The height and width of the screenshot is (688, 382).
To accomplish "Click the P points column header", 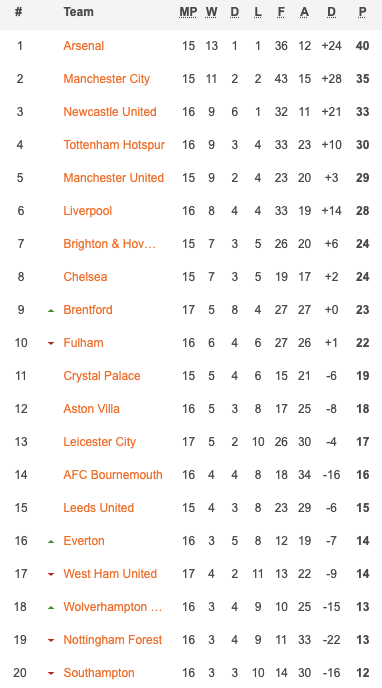I will pyautogui.click(x=362, y=12).
